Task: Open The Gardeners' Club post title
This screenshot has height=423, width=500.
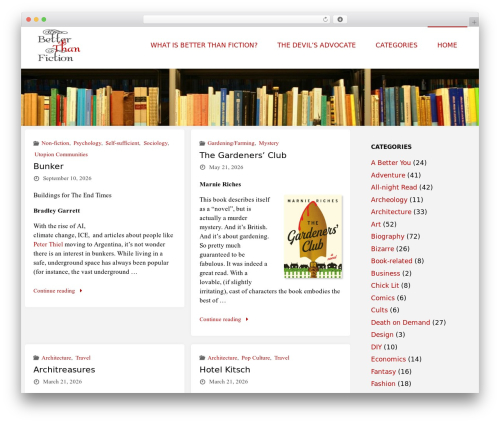Action: (x=243, y=155)
